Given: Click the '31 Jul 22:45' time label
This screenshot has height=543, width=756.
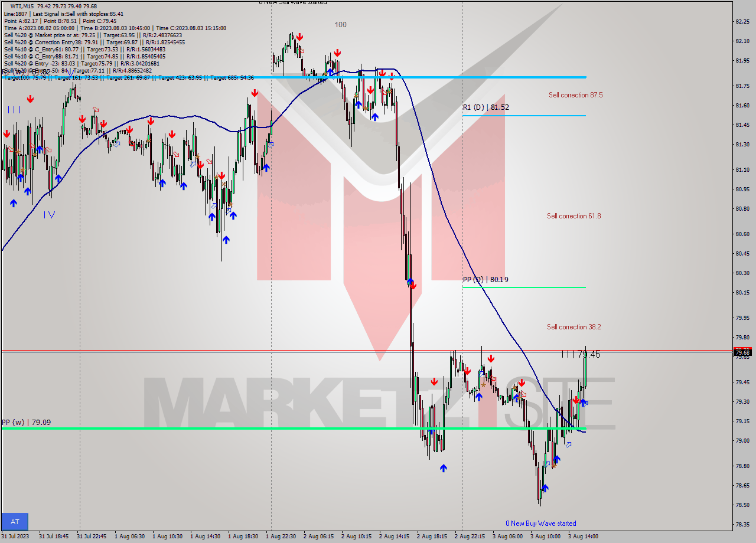Looking at the screenshot, I should (92, 537).
